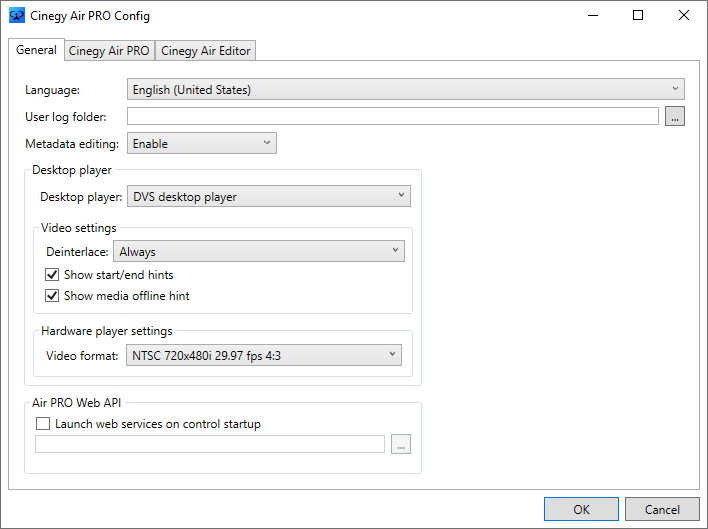Browse for the web services path

(401, 444)
